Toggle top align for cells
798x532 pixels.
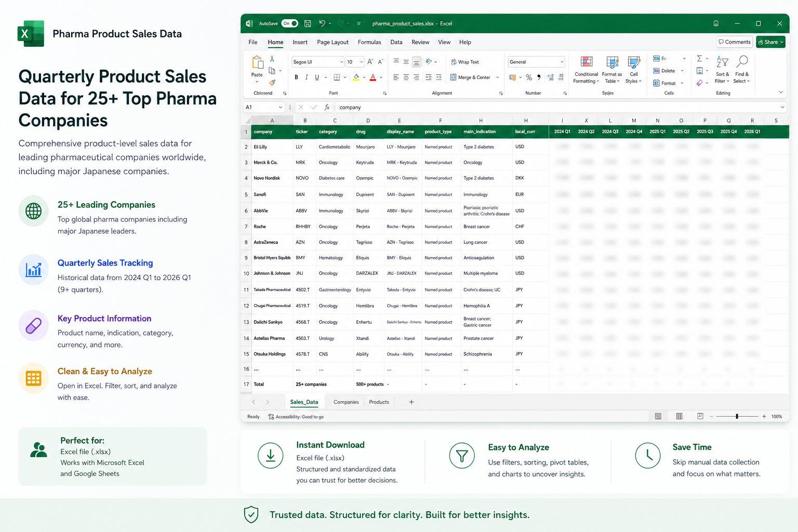[396, 62]
